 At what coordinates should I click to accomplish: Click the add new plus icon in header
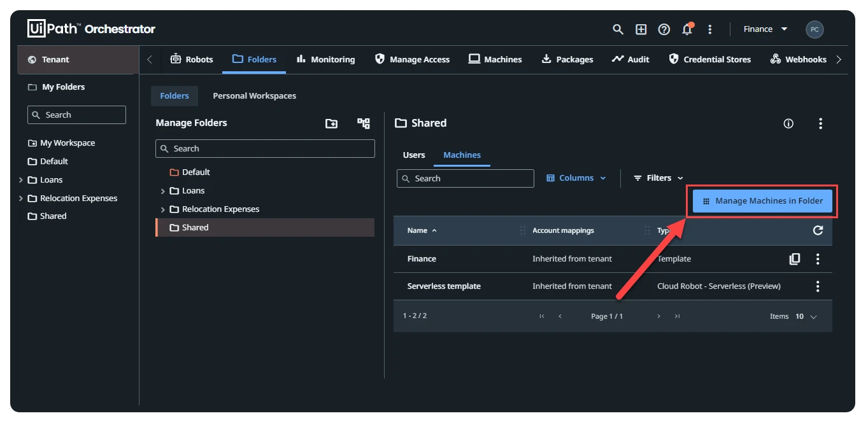click(x=641, y=29)
